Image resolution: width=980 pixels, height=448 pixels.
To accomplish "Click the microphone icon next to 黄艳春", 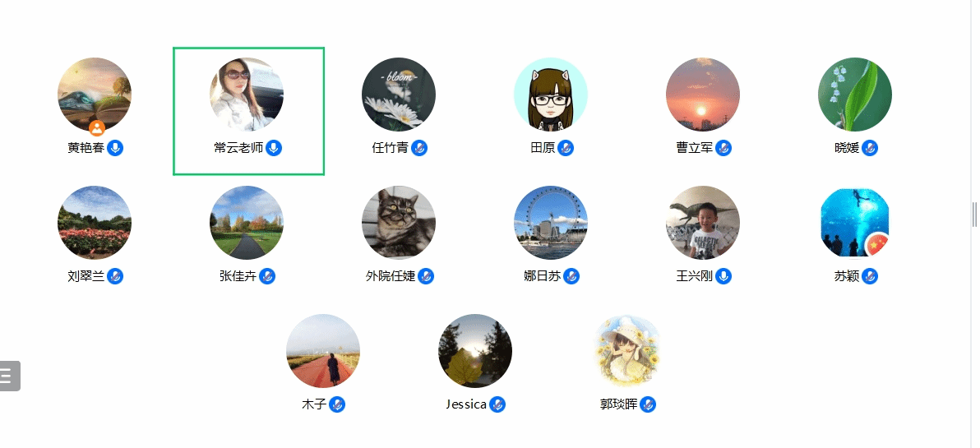I will coord(115,148).
